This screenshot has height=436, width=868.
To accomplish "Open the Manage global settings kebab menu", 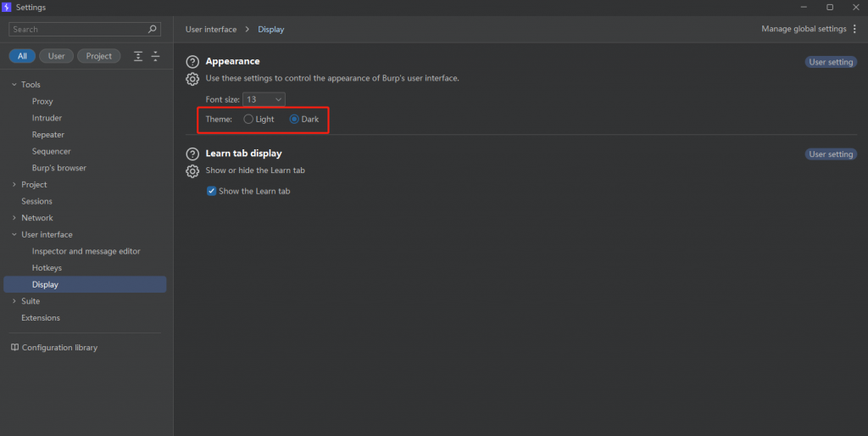I will 854,29.
